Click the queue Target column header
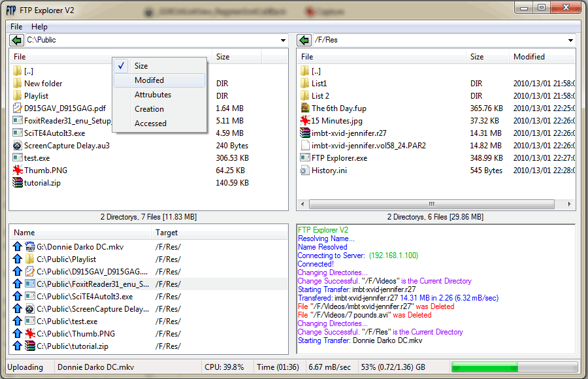The image size is (588, 379). (x=220, y=233)
